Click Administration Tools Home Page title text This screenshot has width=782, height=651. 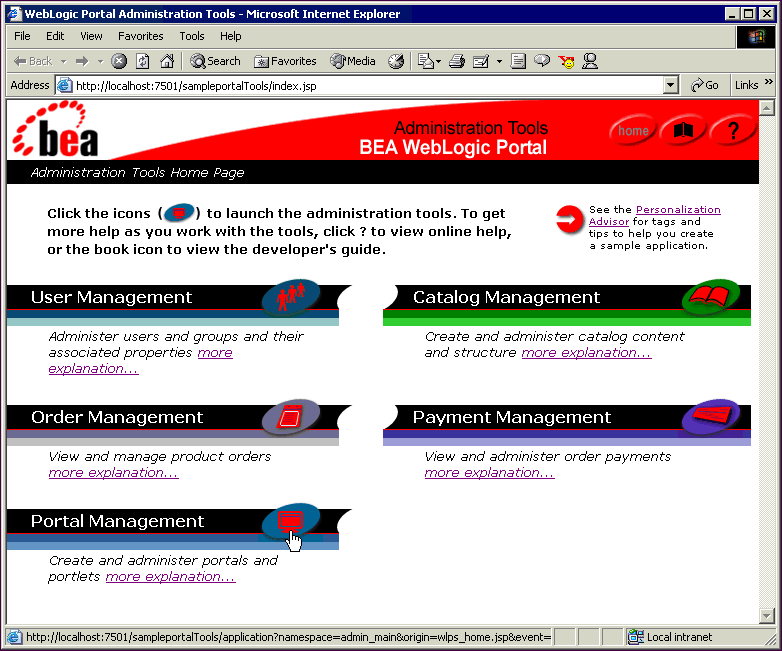click(x=138, y=173)
